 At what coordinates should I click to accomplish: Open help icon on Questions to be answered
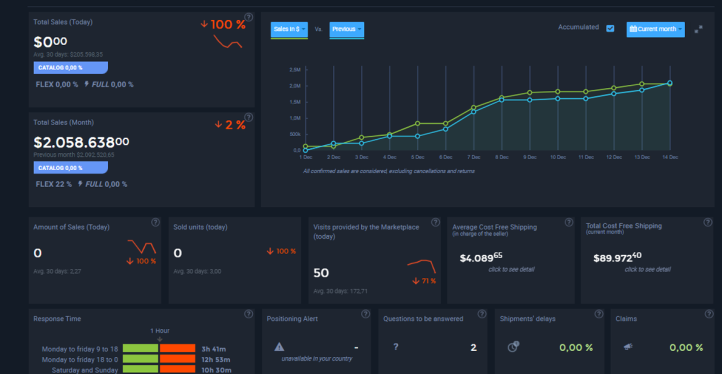click(x=482, y=314)
